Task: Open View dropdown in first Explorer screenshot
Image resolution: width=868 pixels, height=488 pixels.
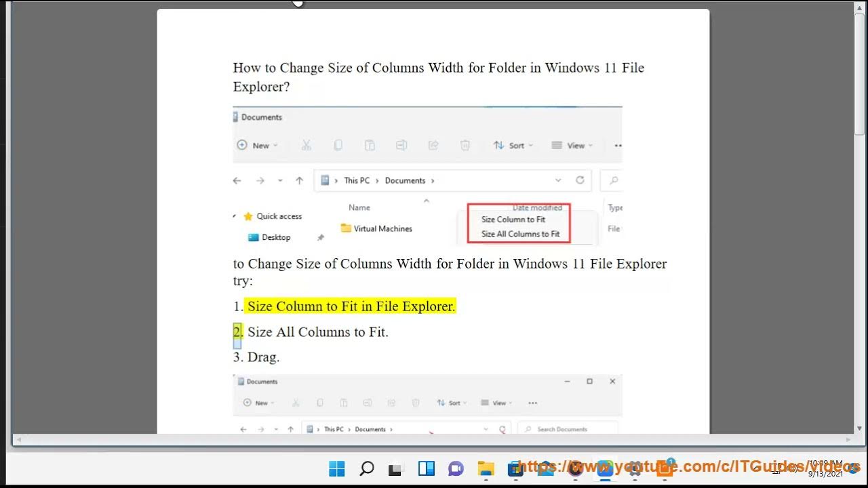Action: (x=572, y=145)
